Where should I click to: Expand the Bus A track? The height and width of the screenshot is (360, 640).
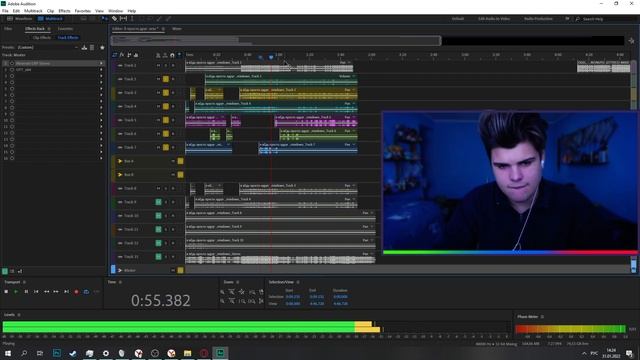(120, 161)
